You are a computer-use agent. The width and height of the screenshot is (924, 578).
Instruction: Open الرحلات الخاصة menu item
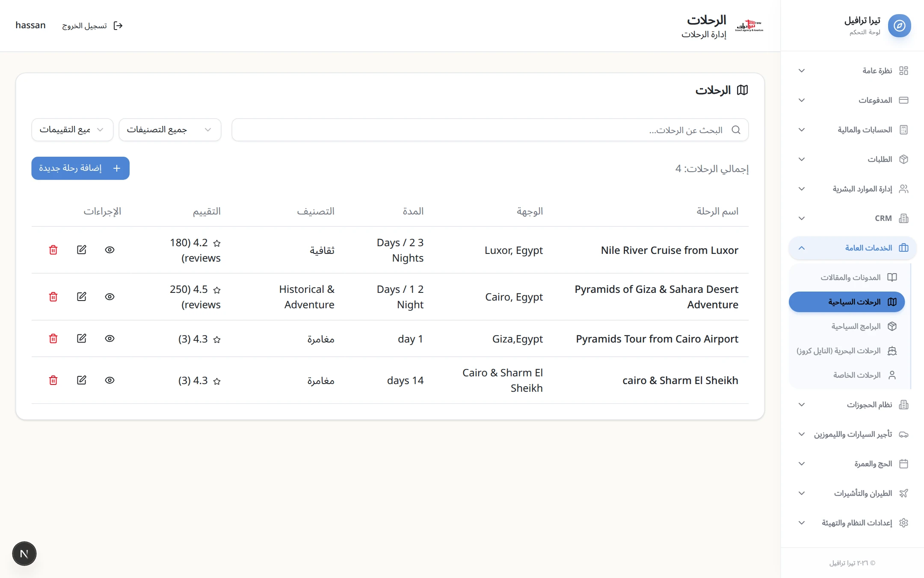847,375
